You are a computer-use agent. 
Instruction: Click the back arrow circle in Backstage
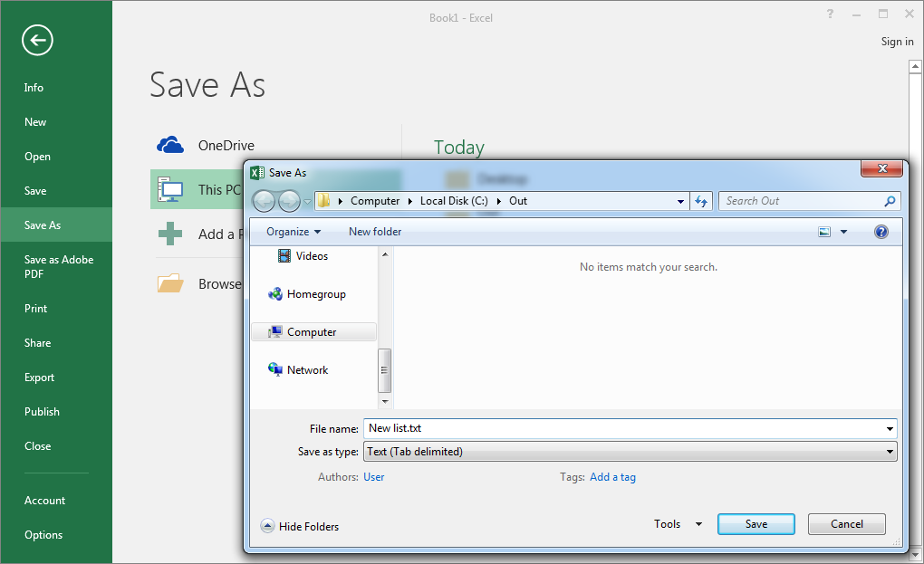point(37,40)
